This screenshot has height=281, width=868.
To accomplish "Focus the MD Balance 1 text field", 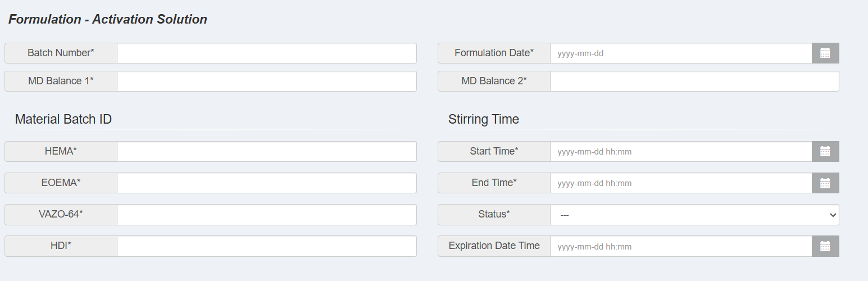I will pos(267,81).
